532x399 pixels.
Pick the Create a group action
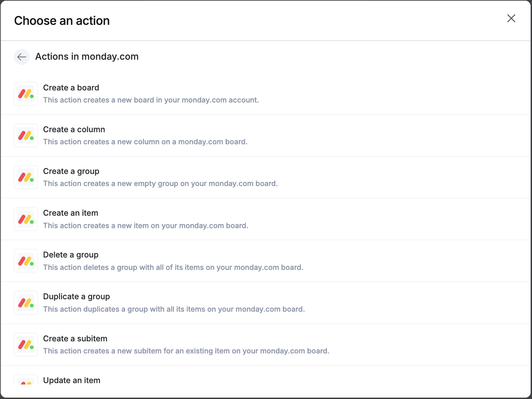(x=266, y=177)
